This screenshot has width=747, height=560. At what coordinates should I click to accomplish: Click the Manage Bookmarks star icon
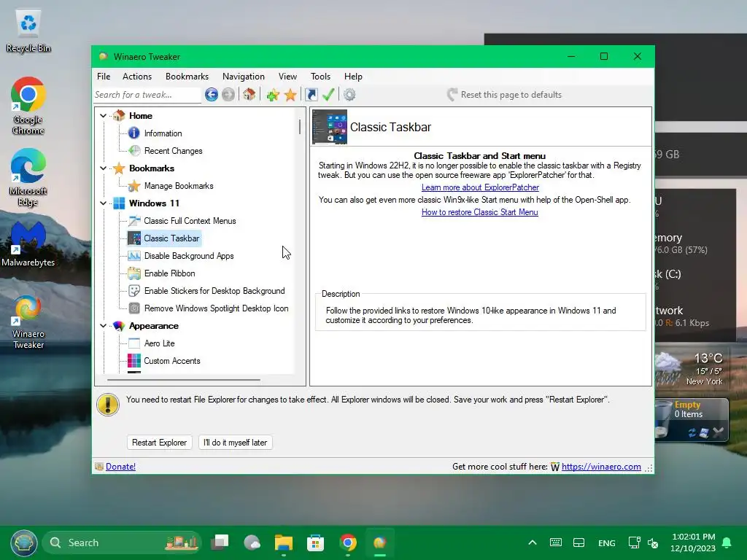pyautogui.click(x=134, y=186)
